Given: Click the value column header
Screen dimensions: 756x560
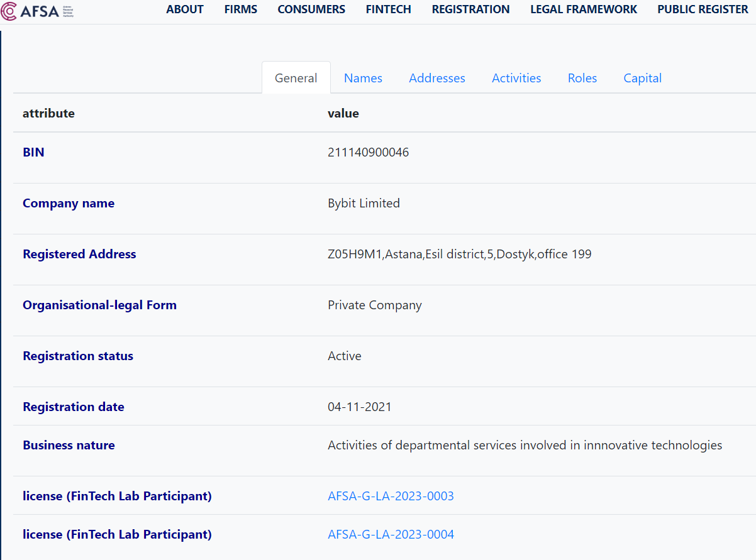Looking at the screenshot, I should point(343,113).
